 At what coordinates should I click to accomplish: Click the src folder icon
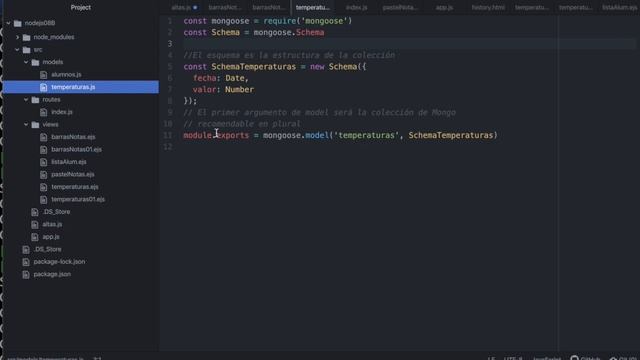[x=27, y=50]
